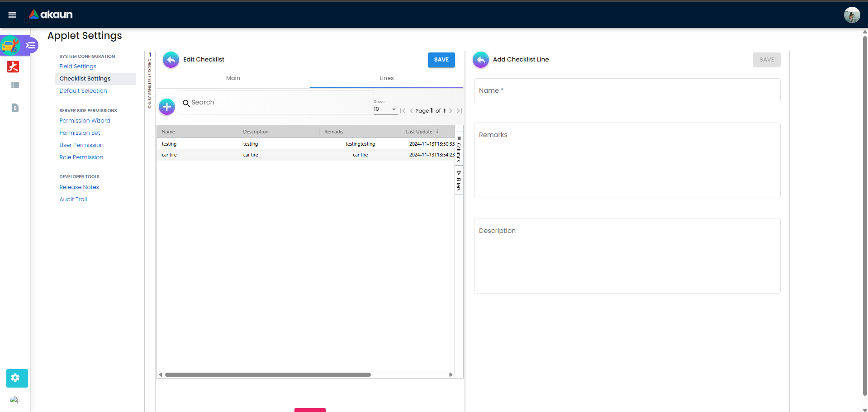Open the Rows per page dropdown
This screenshot has width=868, height=412.
coord(385,109)
